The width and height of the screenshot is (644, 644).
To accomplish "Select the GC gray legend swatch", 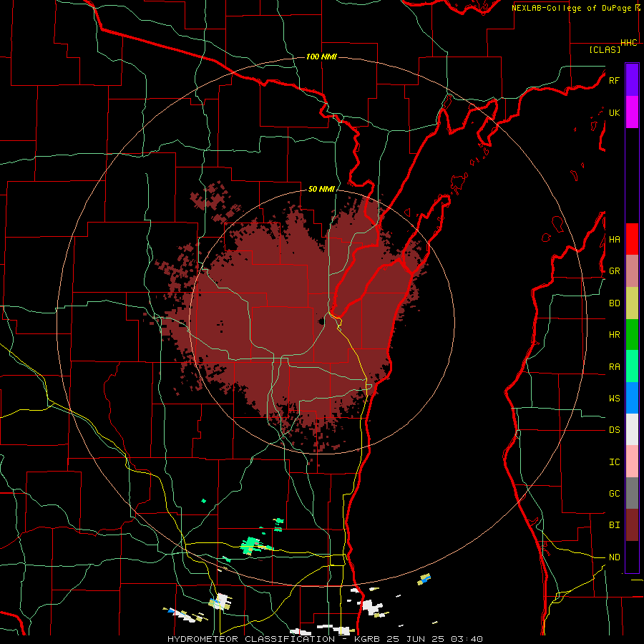I will [632, 493].
